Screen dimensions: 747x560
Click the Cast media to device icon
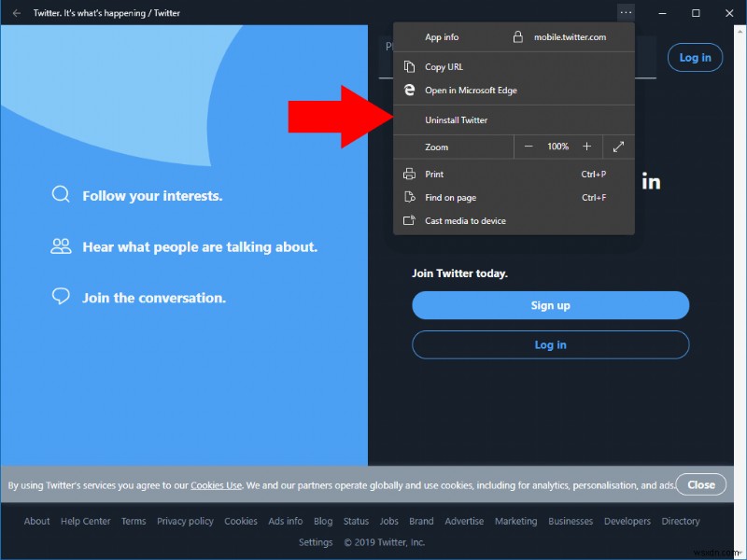409,220
